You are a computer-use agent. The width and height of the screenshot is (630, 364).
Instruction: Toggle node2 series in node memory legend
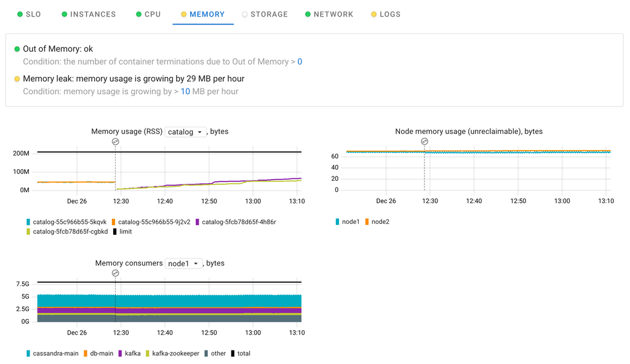tap(380, 221)
